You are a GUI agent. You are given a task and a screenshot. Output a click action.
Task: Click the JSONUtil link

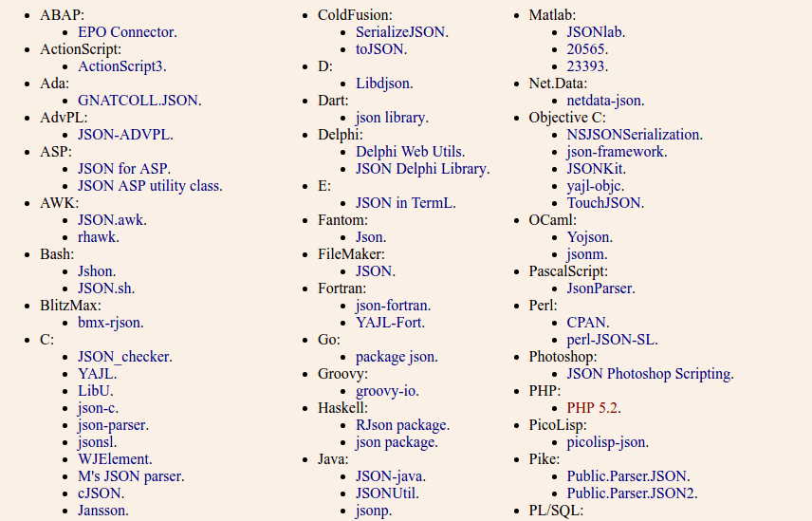(386, 493)
